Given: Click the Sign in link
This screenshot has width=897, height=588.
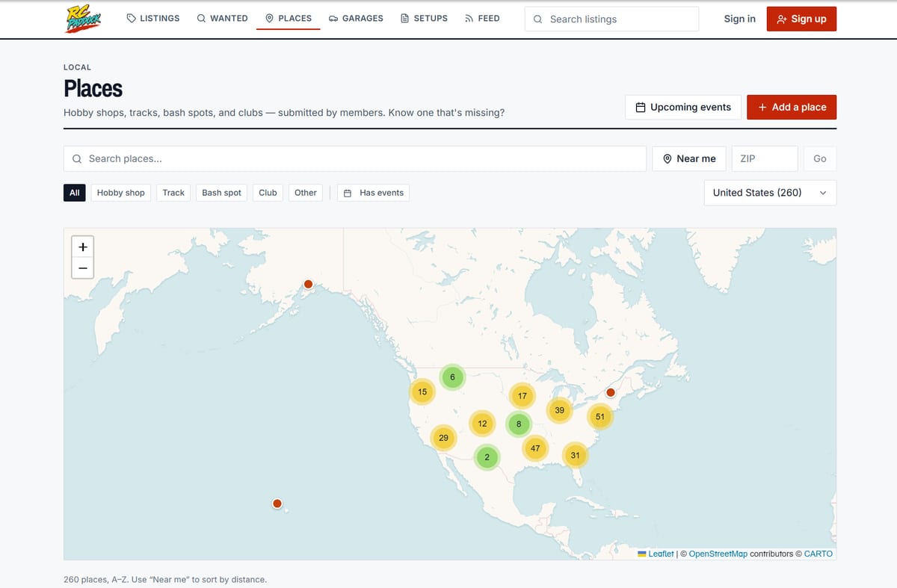Looking at the screenshot, I should point(739,19).
